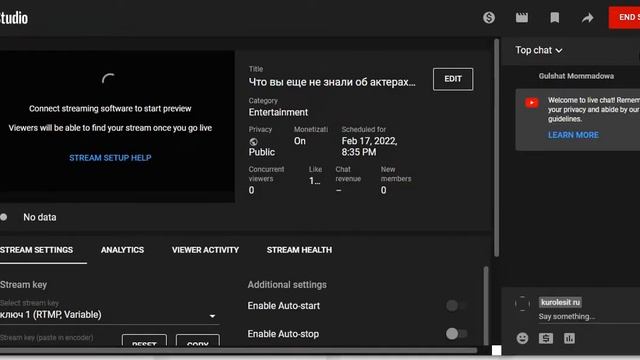
Task: Click the YouTube logo in welcome message
Action: point(531,102)
